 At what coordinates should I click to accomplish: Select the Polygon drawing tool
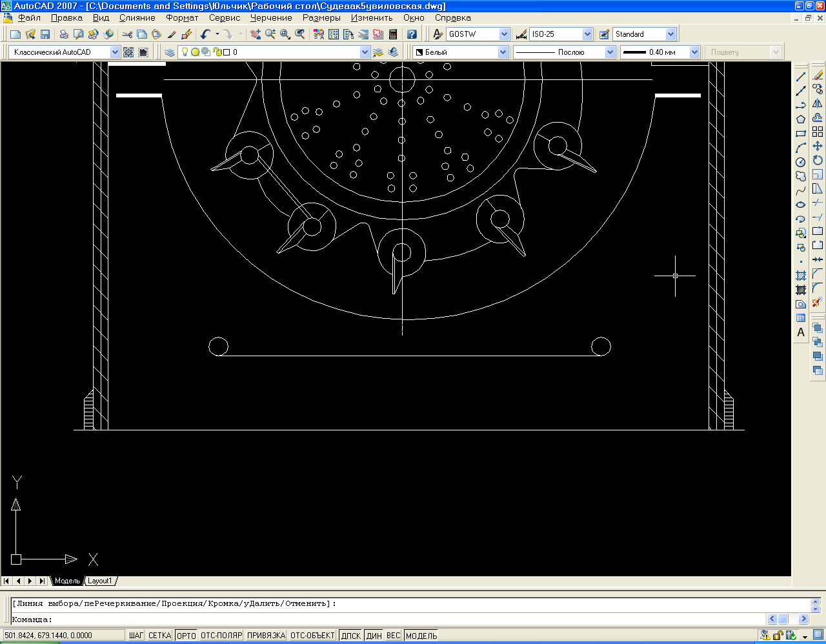coord(801,119)
